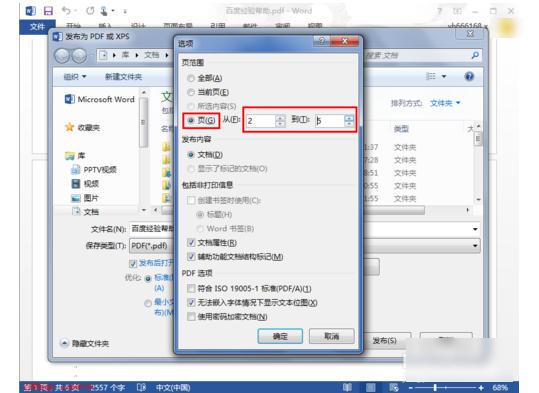Click the 68% zoom level in status bar
Screen dimensions: 539x393
pyautogui.click(x=500, y=387)
